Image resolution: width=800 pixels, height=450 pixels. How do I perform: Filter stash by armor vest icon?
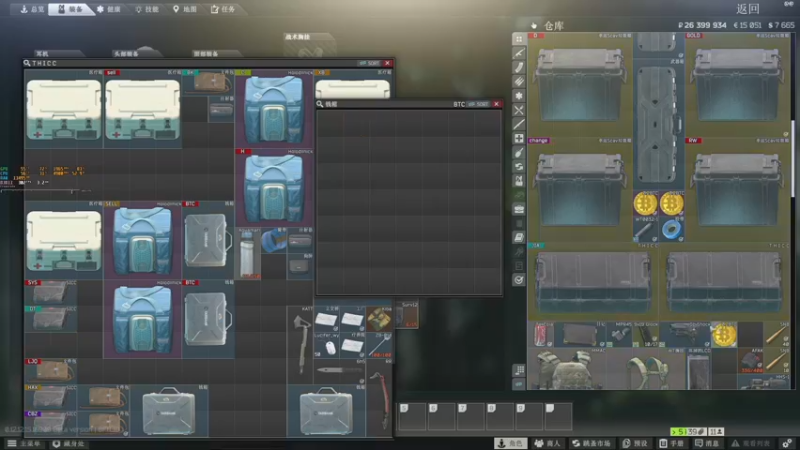(x=519, y=181)
